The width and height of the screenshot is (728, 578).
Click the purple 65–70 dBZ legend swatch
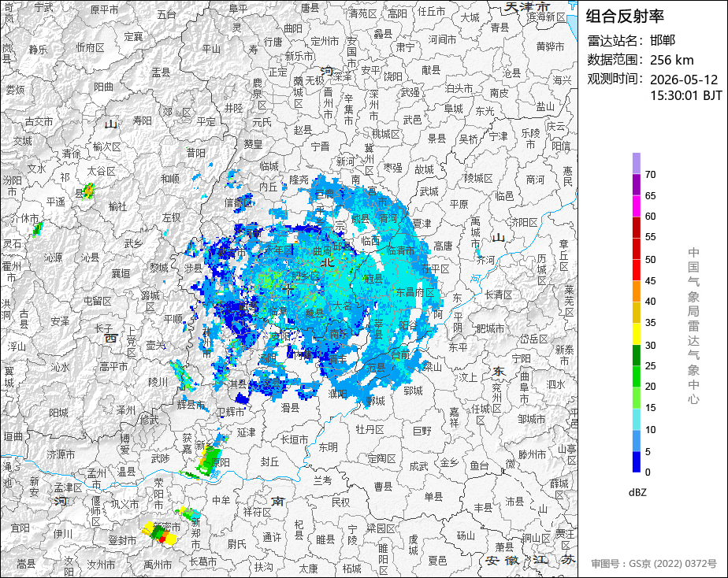pos(636,184)
